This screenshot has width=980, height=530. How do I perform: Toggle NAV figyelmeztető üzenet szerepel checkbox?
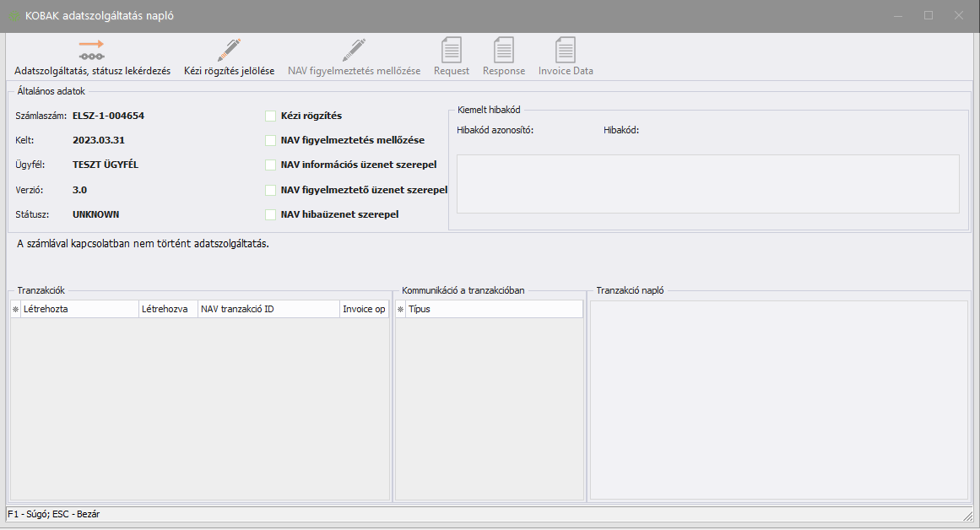point(271,190)
